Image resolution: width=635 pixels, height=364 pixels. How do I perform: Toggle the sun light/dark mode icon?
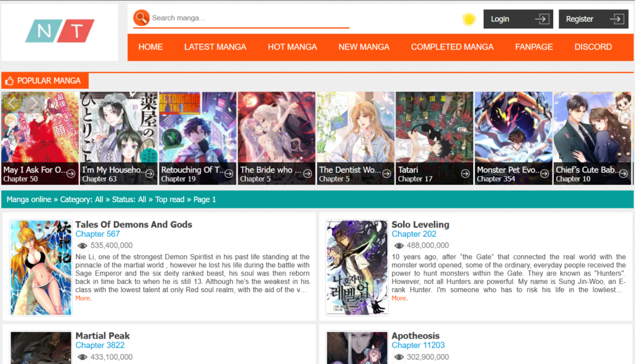(x=469, y=19)
